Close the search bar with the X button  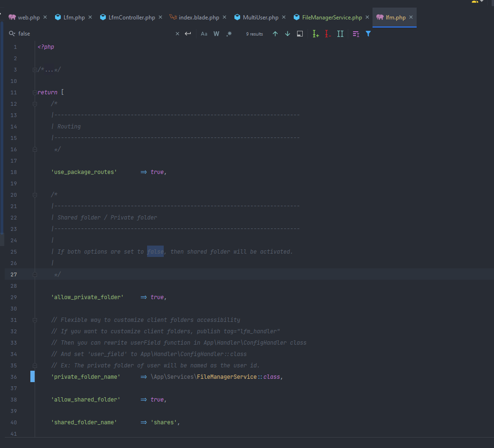tap(177, 34)
